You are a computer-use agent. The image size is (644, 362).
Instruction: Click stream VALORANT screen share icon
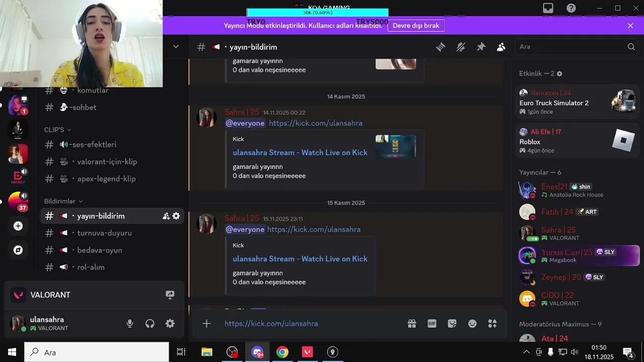coord(170,295)
